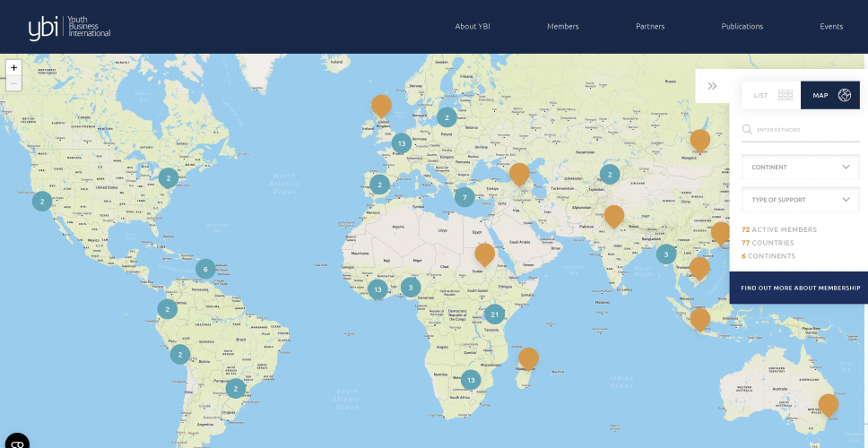Click Find Out More About Membership
The width and height of the screenshot is (868, 448).
click(x=801, y=288)
